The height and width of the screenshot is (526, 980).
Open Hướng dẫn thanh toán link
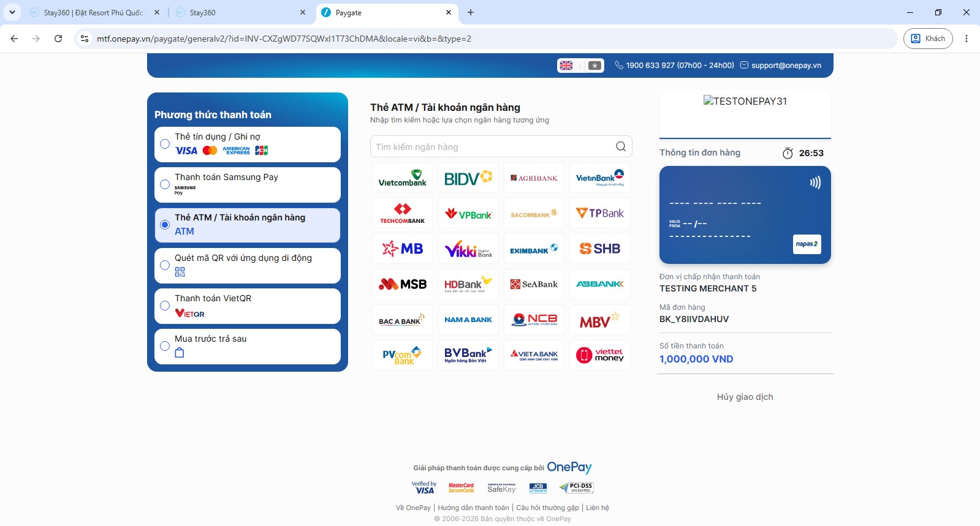coord(474,508)
